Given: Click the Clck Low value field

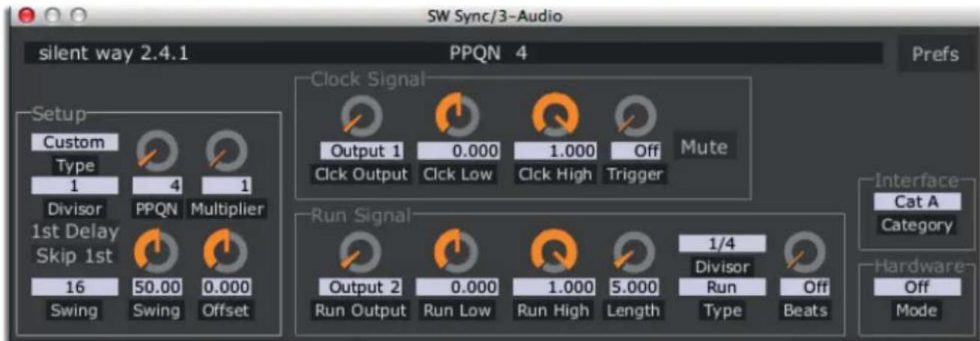Looking at the screenshot, I should [x=458, y=150].
